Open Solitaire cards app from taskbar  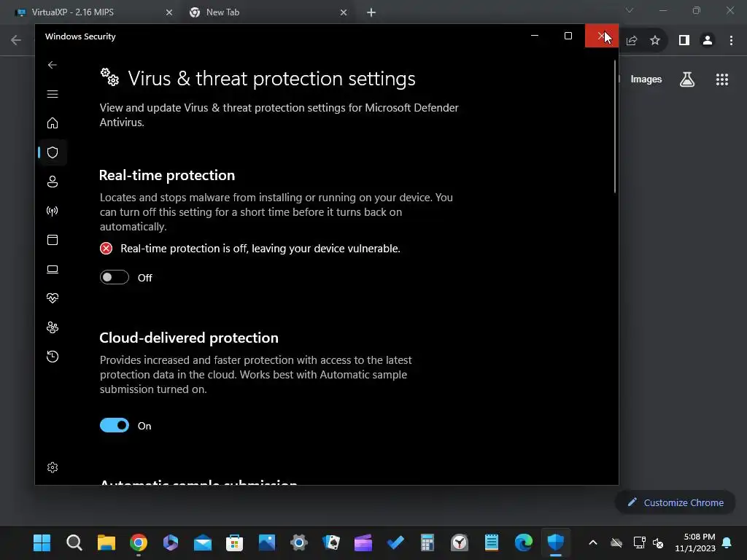click(330, 542)
